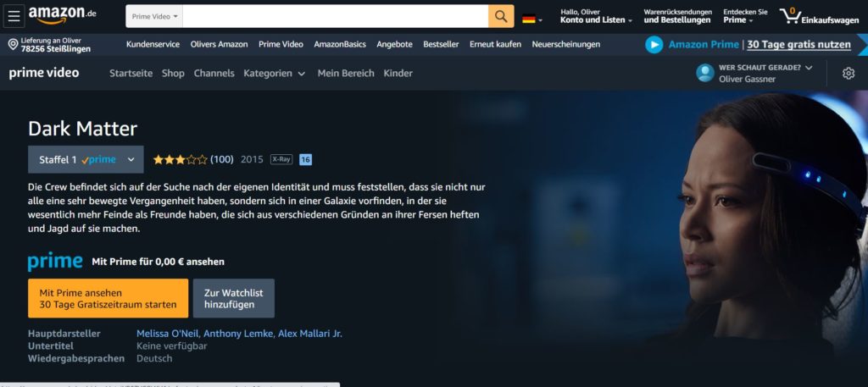The width and height of the screenshot is (868, 387).
Task: Click the X-Ray badge
Action: (x=281, y=159)
